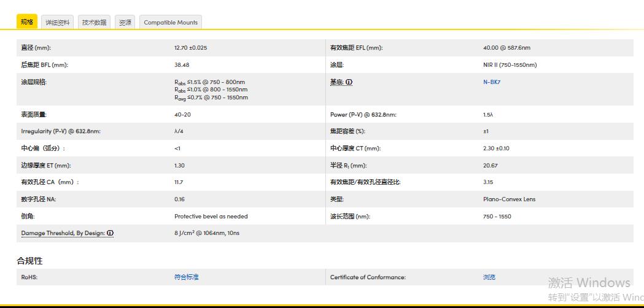Image resolution: width=644 pixels, height=308 pixels.
Task: Click the 38.48 back focal length value
Action: coord(182,65)
